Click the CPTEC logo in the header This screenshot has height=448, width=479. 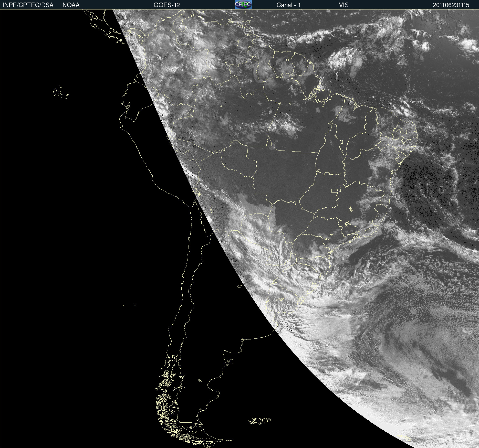pos(243,5)
